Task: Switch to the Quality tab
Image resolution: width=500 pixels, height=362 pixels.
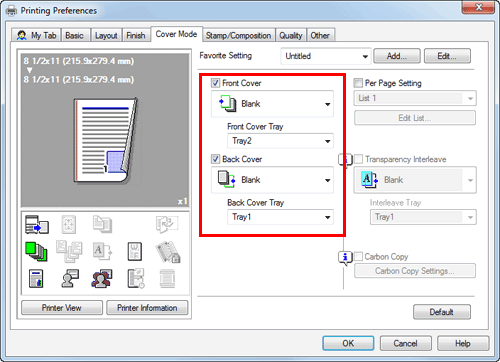Action: coord(291,35)
